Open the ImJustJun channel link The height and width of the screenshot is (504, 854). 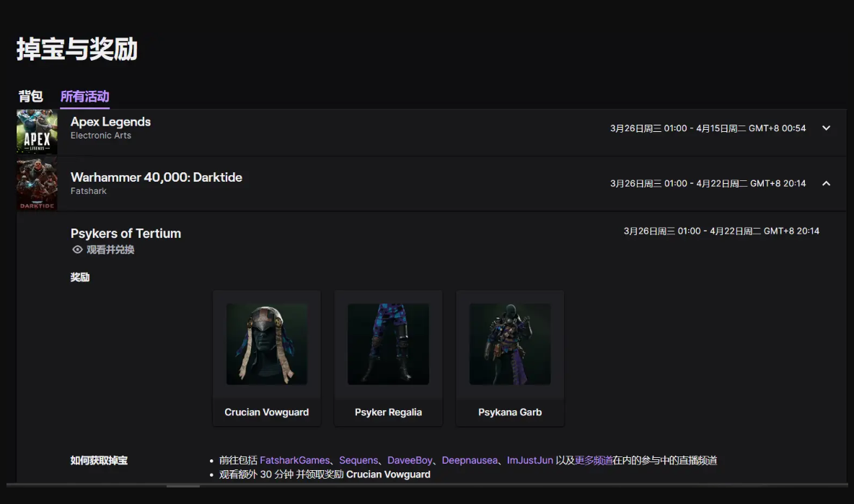(x=530, y=461)
